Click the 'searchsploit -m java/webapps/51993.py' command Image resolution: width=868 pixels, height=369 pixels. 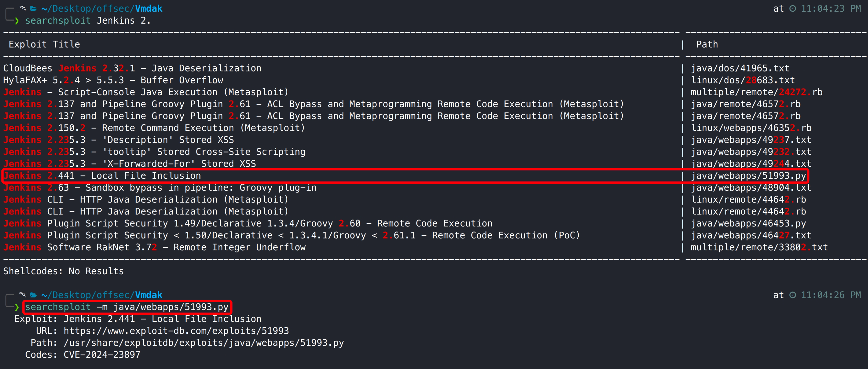(127, 307)
